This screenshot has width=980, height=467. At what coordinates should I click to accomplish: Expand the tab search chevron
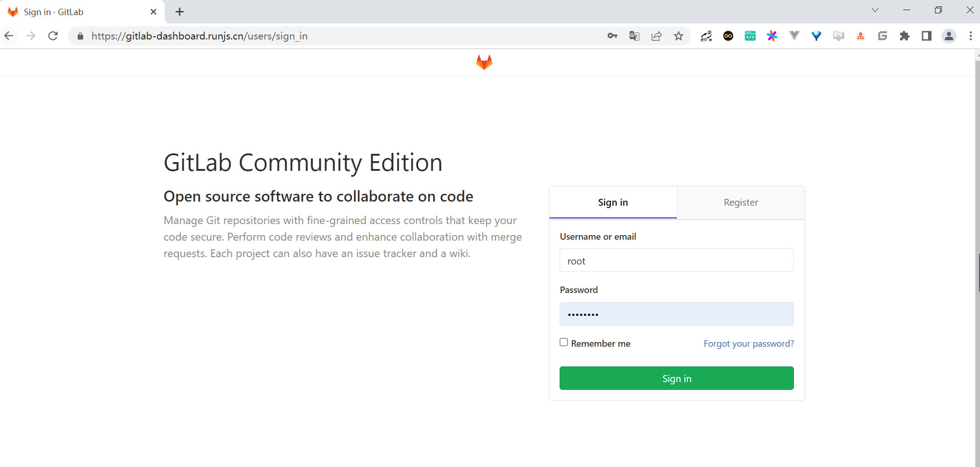coord(875,10)
